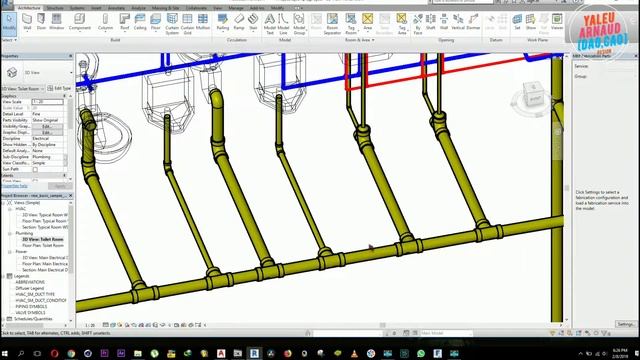
Task: Select the Railing tool
Action: pyautogui.click(x=222, y=22)
